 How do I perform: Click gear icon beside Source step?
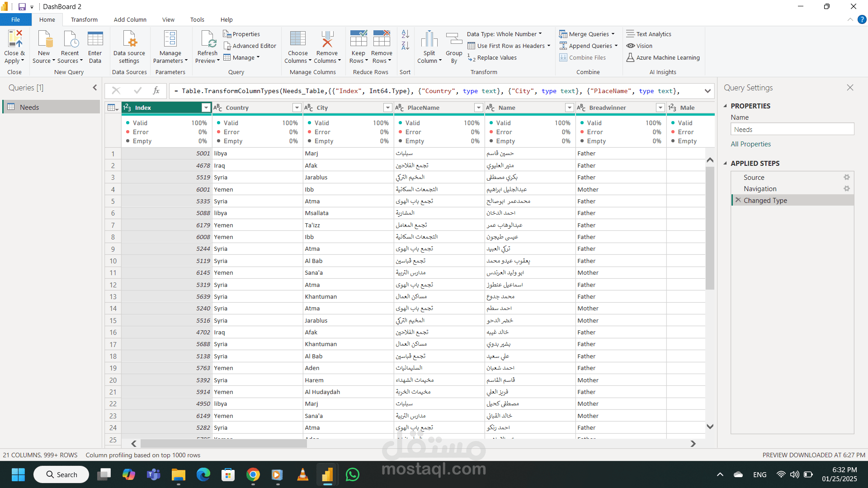pos(846,178)
